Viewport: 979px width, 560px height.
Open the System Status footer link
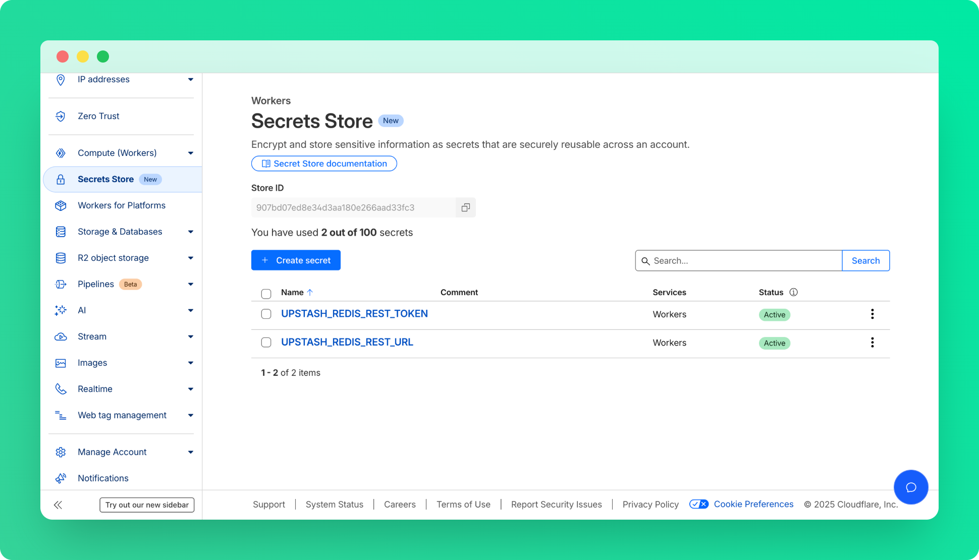point(334,505)
